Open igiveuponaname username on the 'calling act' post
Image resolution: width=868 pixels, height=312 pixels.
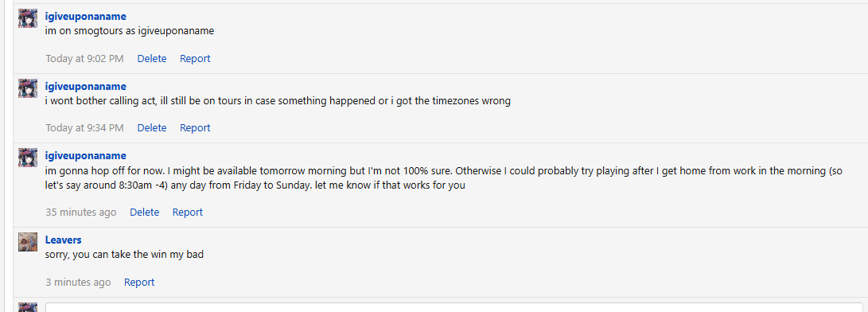point(86,87)
